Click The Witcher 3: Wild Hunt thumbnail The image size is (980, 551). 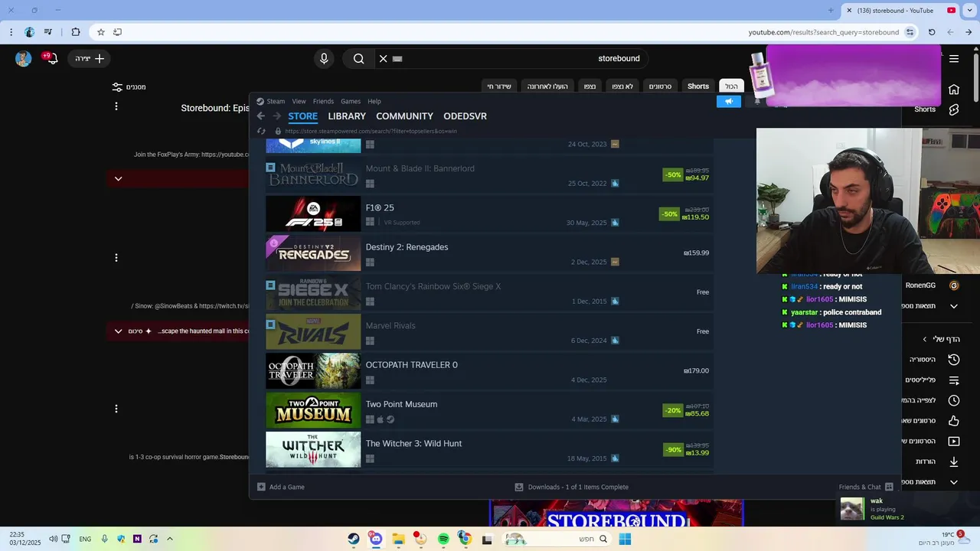pos(313,450)
